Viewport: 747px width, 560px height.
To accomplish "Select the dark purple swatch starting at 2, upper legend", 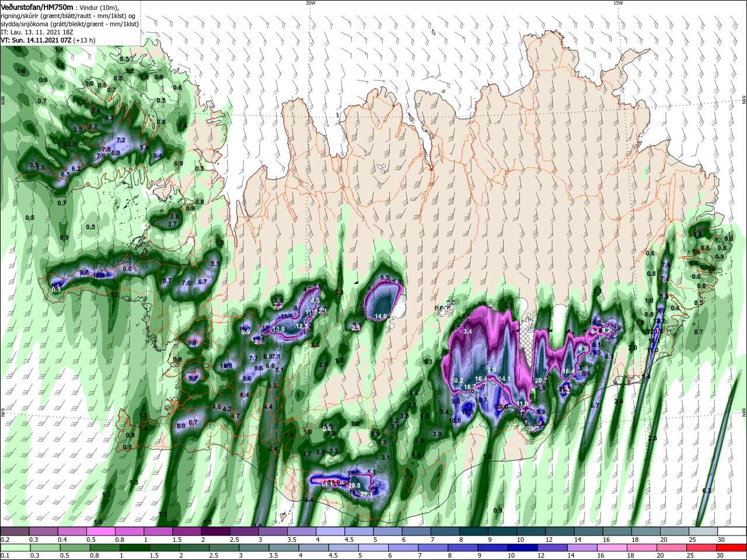I will (215, 531).
